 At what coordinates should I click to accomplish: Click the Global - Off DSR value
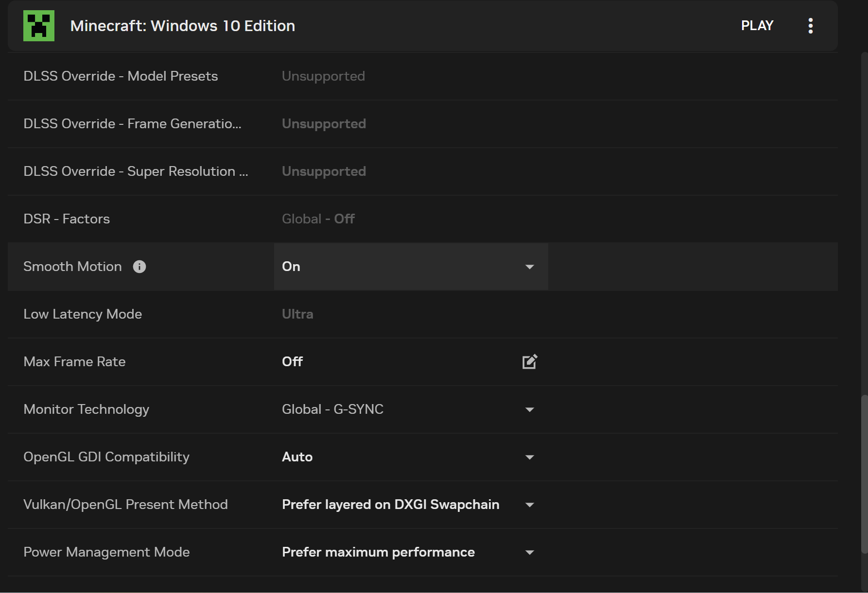pyautogui.click(x=318, y=219)
